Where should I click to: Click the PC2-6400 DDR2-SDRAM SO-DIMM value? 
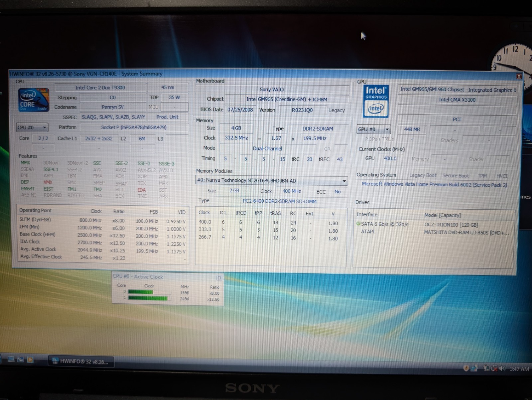pyautogui.click(x=280, y=201)
